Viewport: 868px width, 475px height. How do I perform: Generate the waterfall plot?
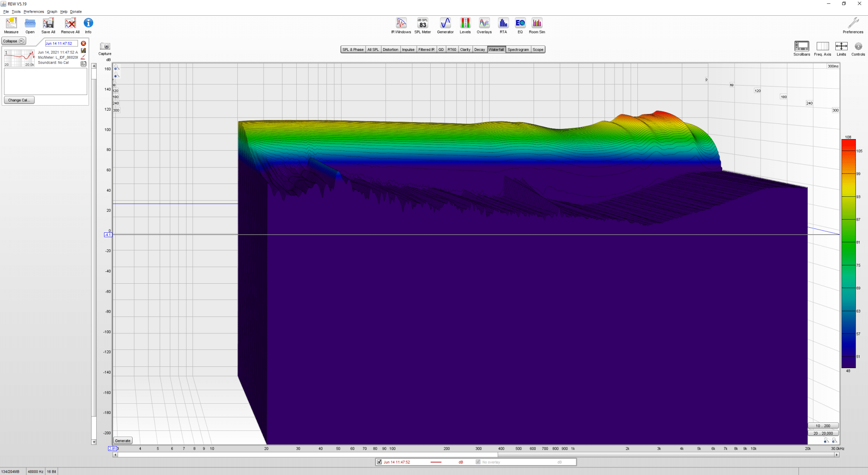[x=123, y=441]
